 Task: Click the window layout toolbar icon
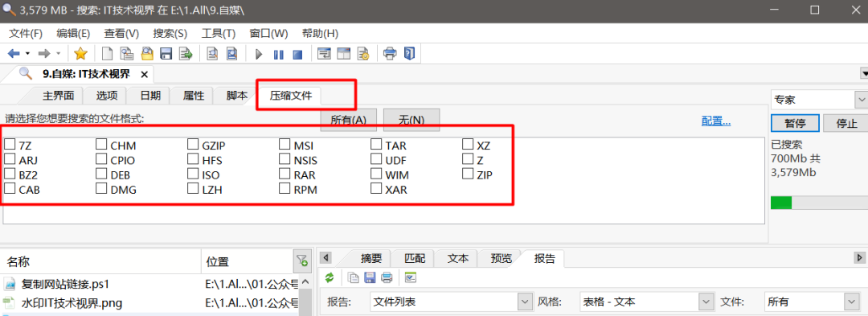(344, 54)
